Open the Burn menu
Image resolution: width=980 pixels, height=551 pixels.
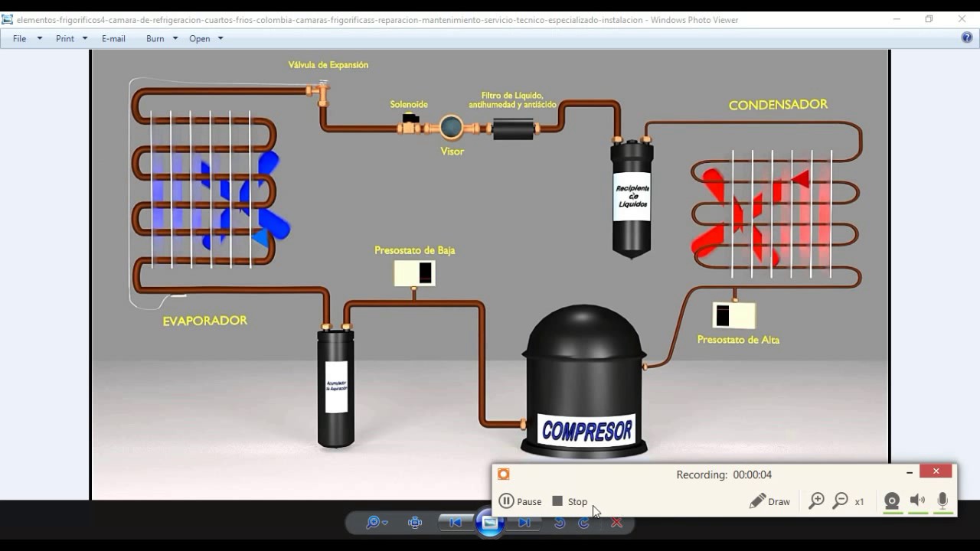[155, 38]
